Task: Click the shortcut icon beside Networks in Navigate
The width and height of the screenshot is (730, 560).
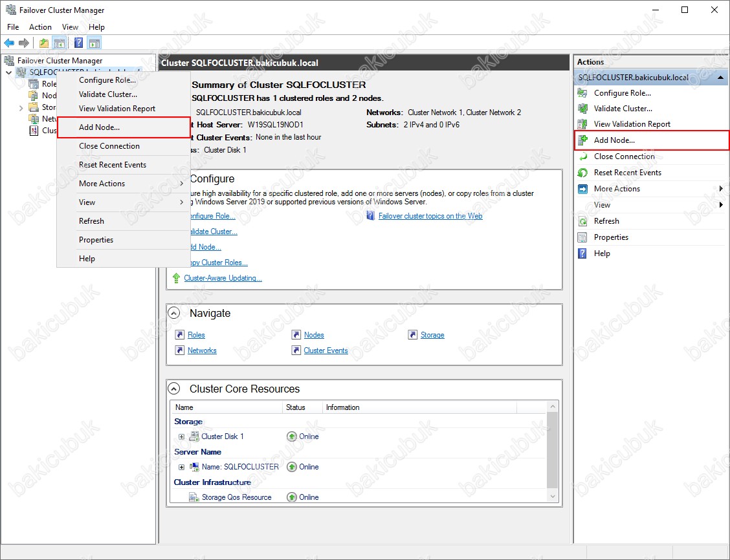Action: click(180, 350)
